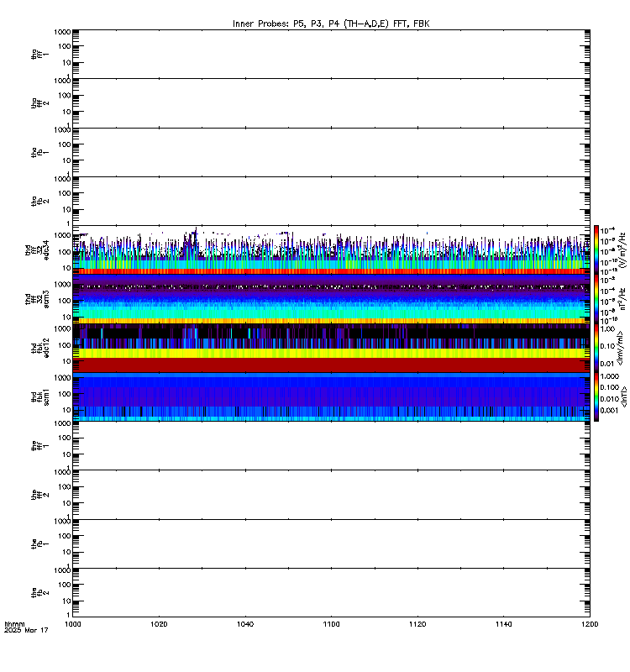Click the empty the fb 2 plot panel
This screenshot has width=630, height=672.
pos(331,593)
